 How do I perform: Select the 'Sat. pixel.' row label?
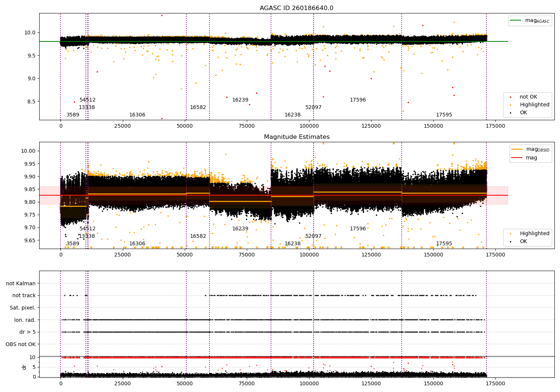pos(23,308)
